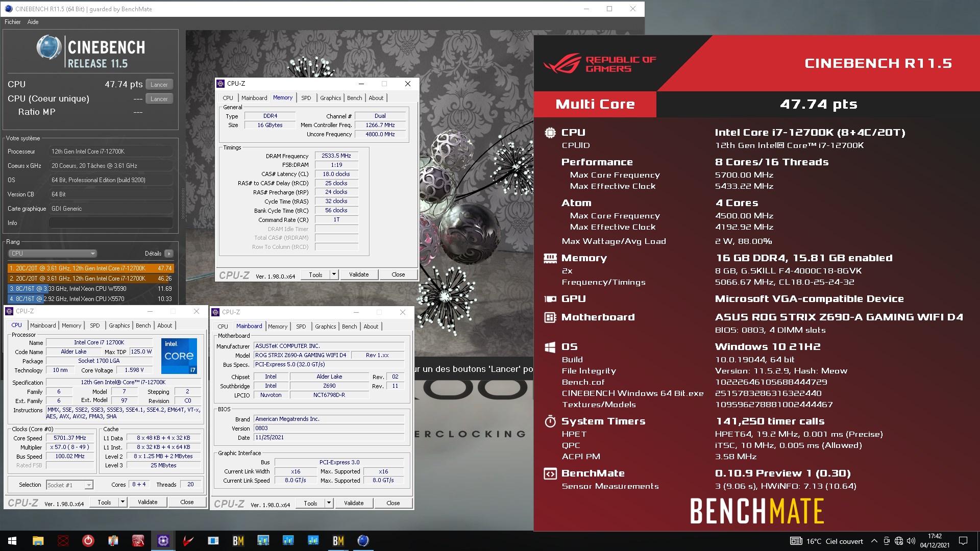The image size is (980, 551).
Task: Click the Close button in the CPU-tab CPU-Z window
Action: pyautogui.click(x=187, y=502)
